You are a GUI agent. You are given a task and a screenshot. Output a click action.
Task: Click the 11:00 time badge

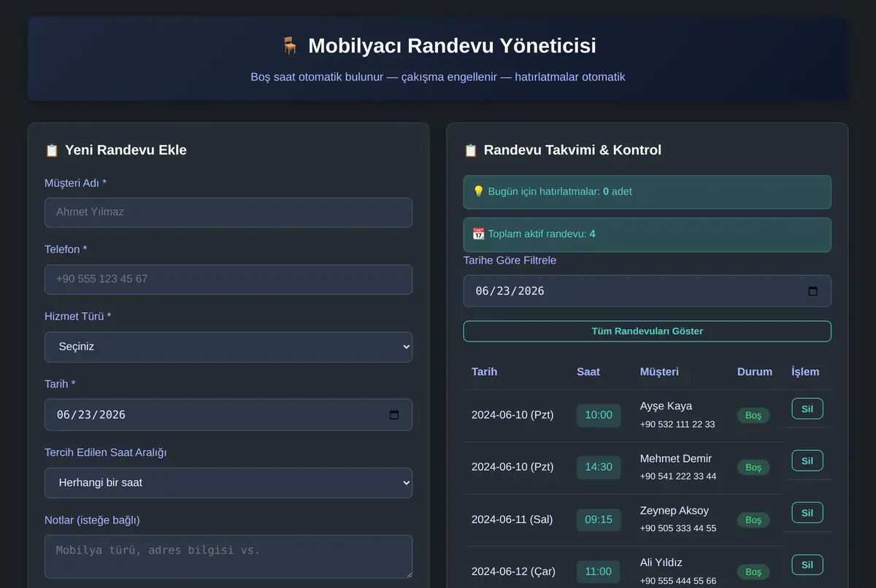(599, 572)
